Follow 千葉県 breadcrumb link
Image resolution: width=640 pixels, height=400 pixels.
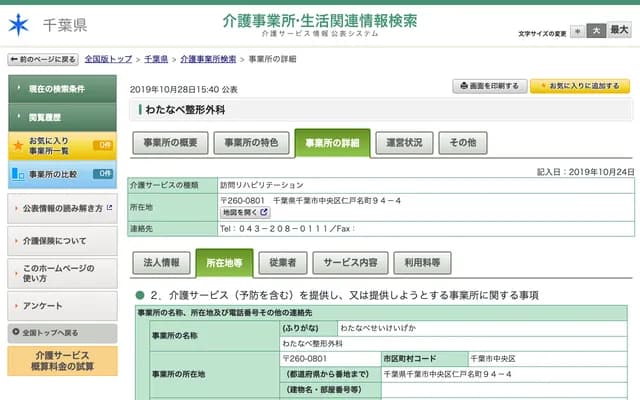tap(156, 59)
